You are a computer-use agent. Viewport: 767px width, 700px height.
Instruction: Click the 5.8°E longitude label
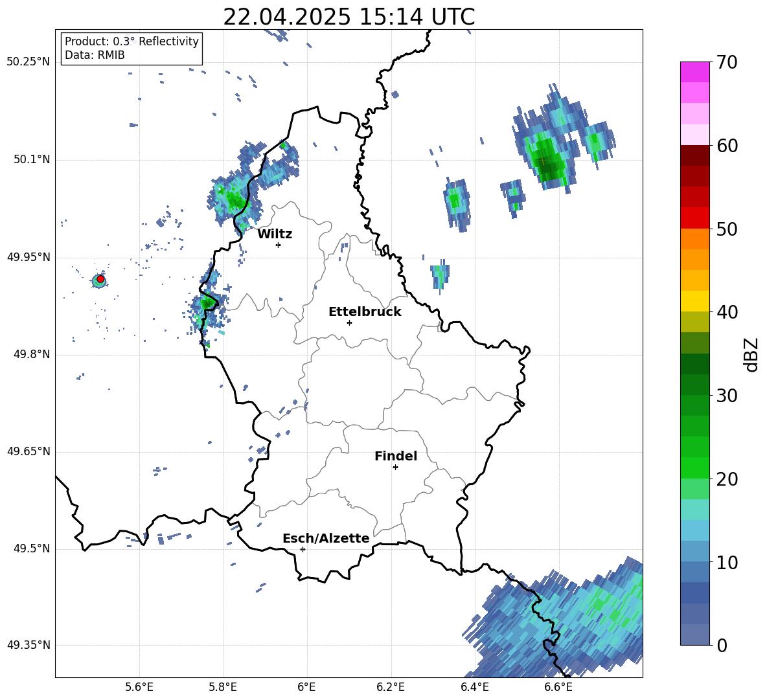223,687
